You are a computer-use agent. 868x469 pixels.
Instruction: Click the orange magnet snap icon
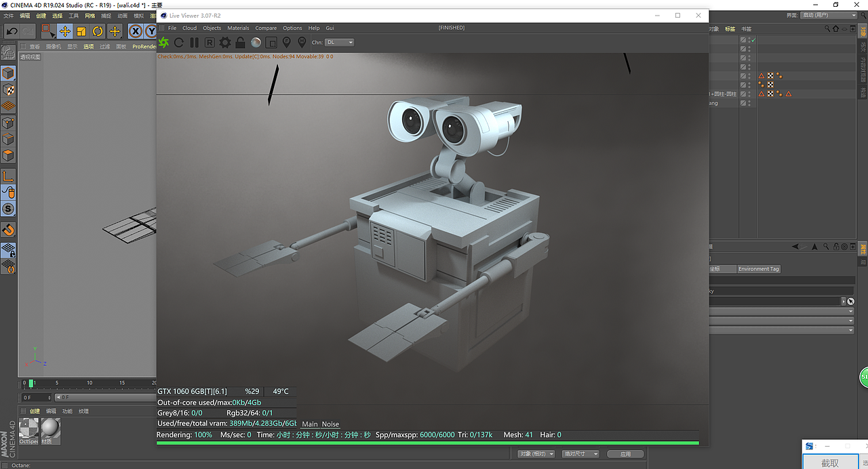[8, 230]
